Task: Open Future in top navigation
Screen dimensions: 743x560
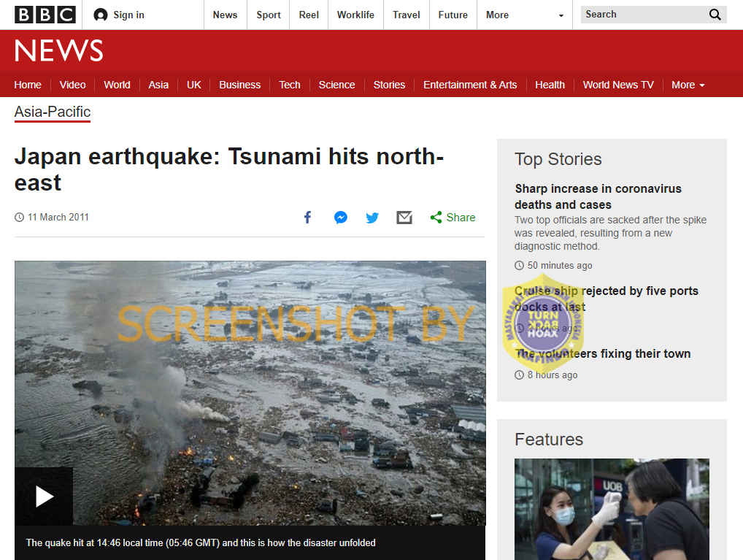Action: point(453,15)
